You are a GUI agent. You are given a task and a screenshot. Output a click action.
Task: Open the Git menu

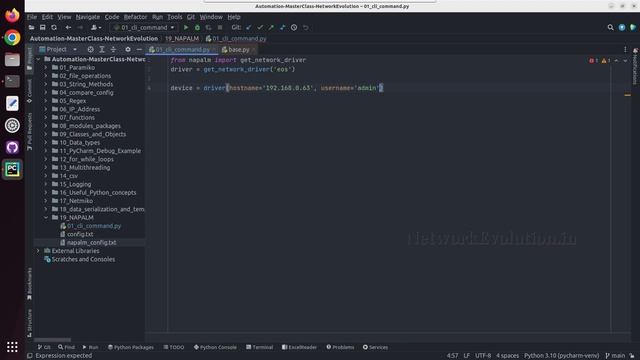click(x=191, y=17)
